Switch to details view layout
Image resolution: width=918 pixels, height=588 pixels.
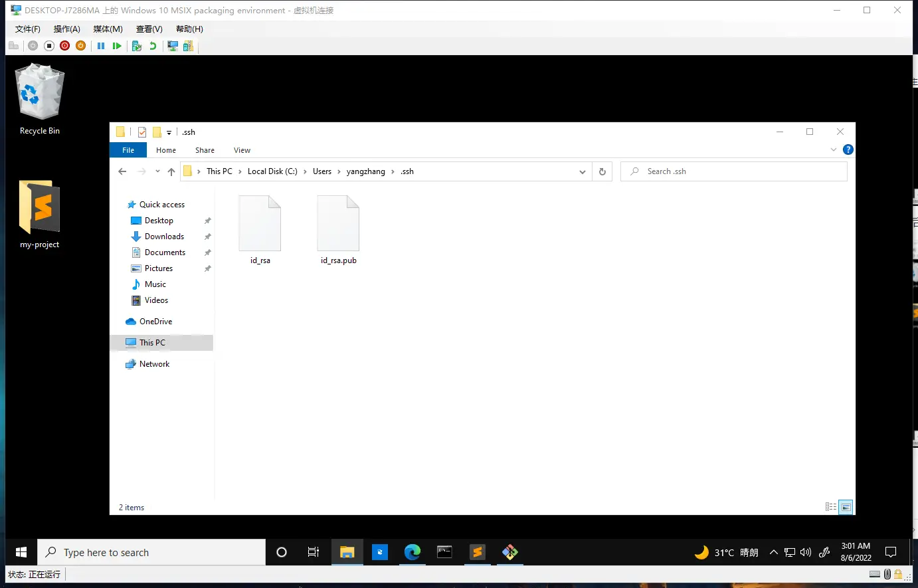click(x=830, y=507)
